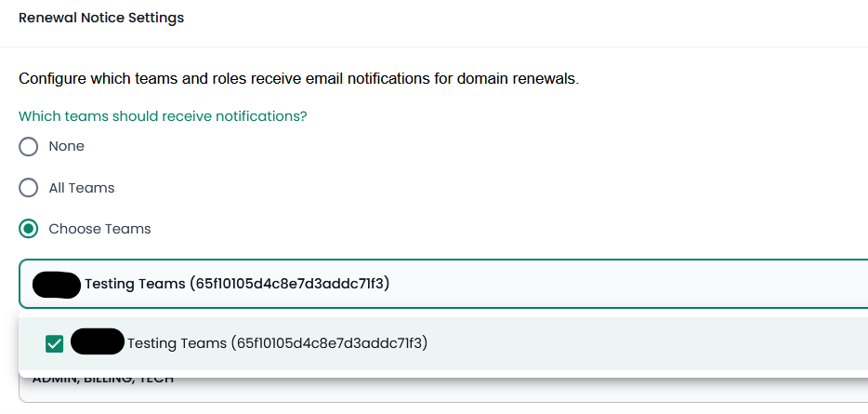
Task: Click the redacted name in dropdown option
Action: point(98,342)
